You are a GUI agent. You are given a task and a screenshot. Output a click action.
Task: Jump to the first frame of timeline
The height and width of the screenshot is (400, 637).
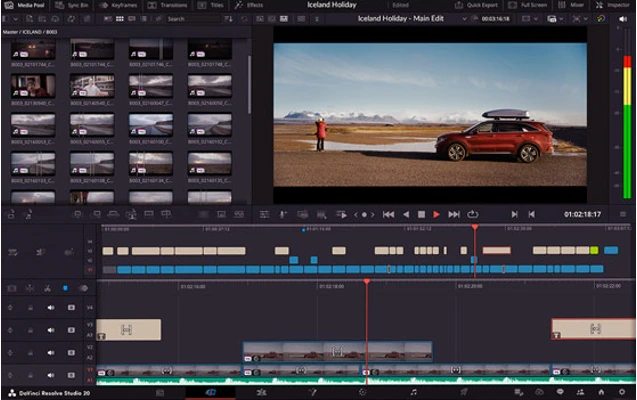click(388, 214)
